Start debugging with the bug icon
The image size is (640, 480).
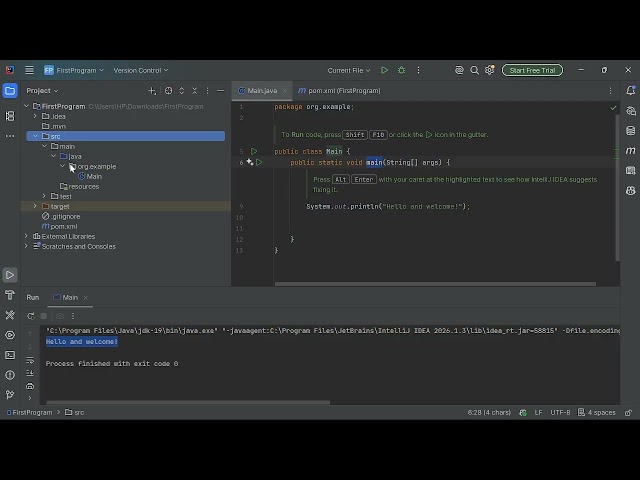coord(402,70)
